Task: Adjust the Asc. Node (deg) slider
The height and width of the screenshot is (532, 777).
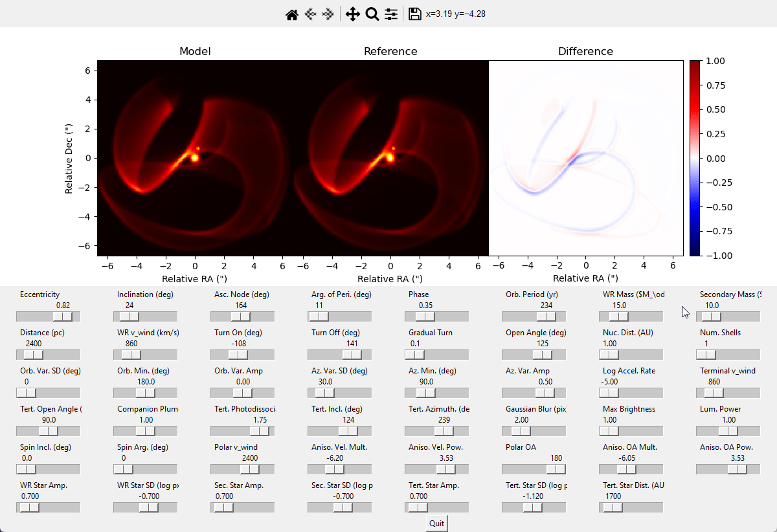Action: pos(242,316)
